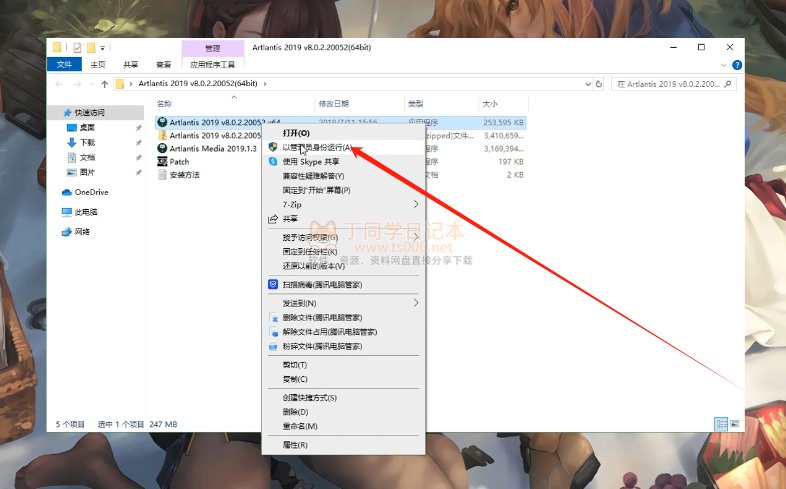Click the up-arrow parent folder icon

[103, 83]
